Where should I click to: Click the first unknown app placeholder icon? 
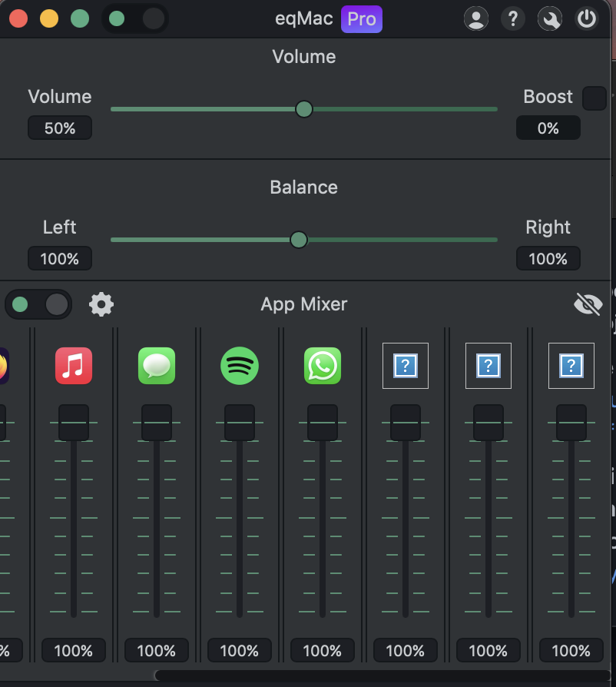coord(405,366)
